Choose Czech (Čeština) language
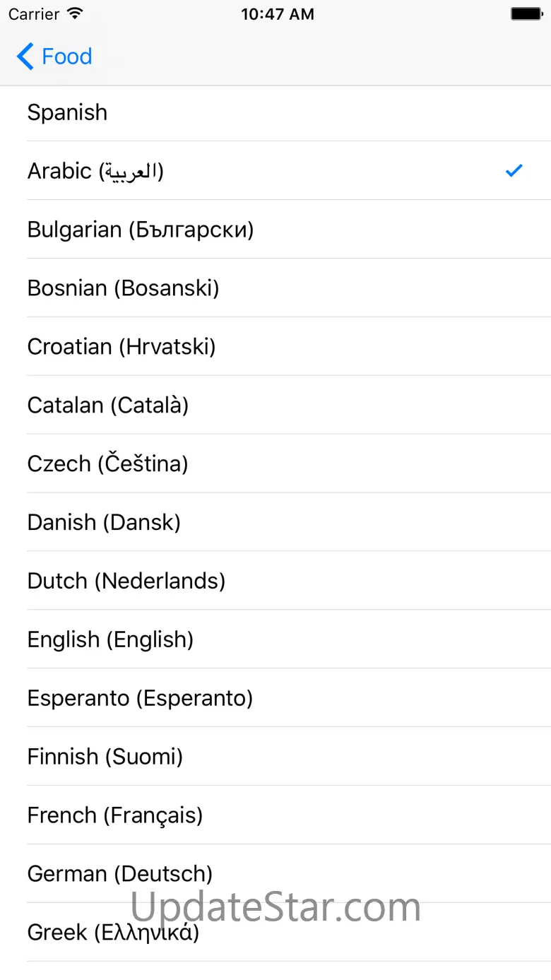The width and height of the screenshot is (551, 980). [275, 464]
